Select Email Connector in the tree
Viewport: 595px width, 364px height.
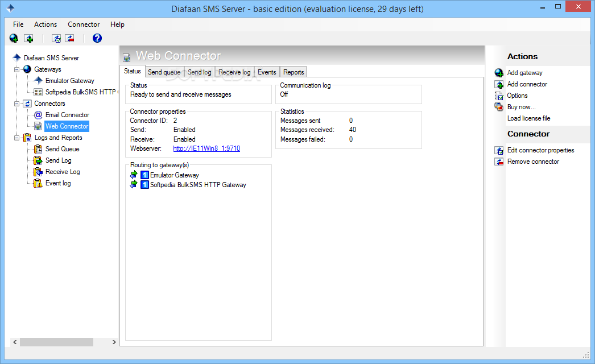[x=67, y=115]
